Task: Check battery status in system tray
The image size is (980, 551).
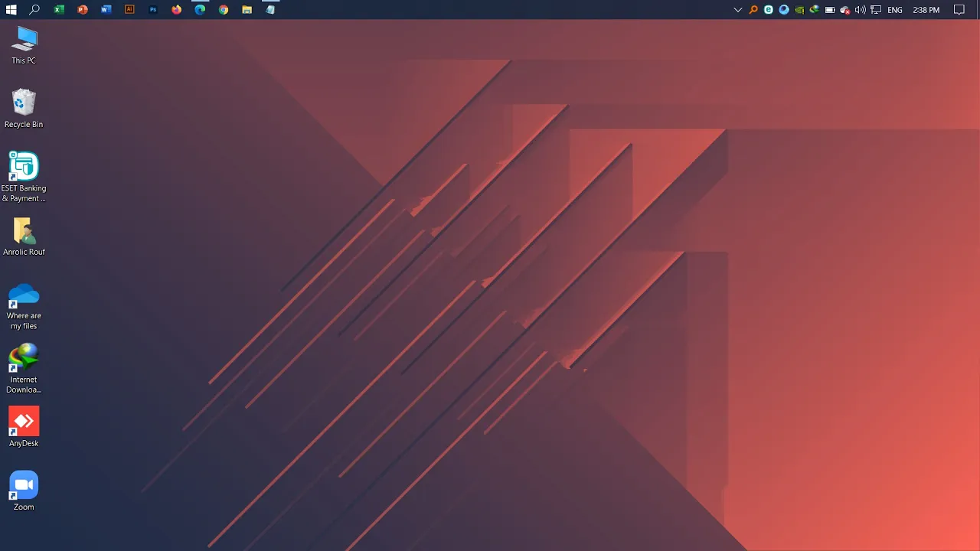Action: 830,10
